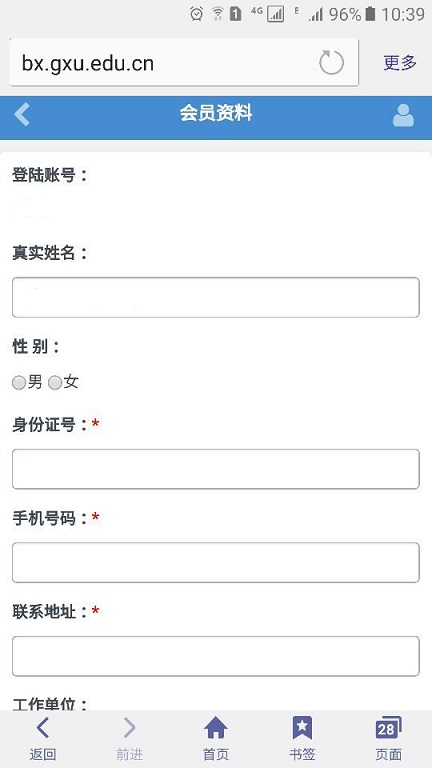Select the 男 radio button

tap(19, 383)
